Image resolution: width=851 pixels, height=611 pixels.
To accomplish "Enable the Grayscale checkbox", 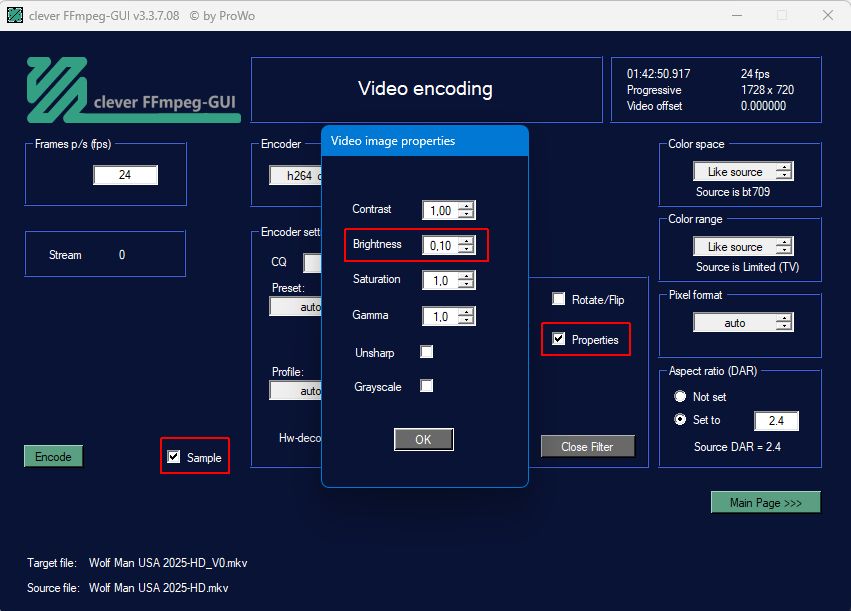I will click(x=427, y=386).
